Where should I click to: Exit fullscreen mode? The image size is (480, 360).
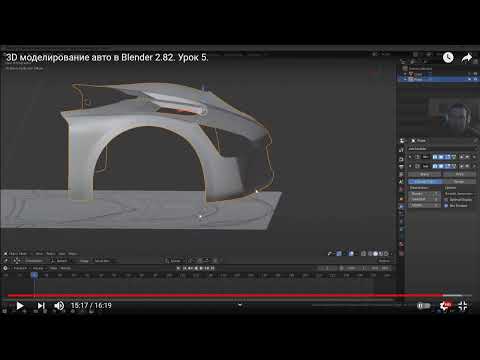[x=463, y=306]
